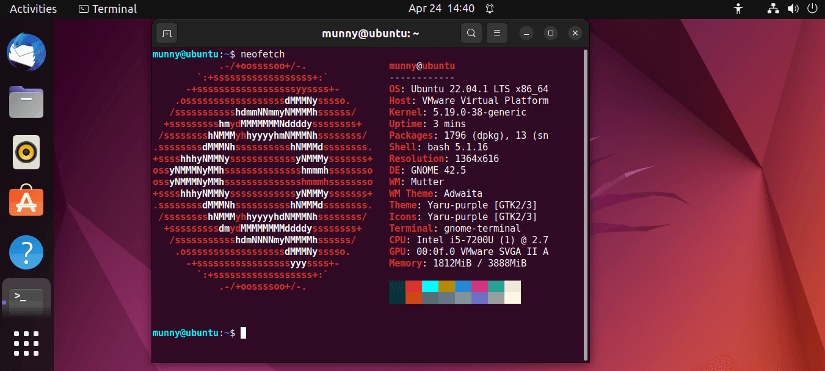Open Thunderbird Mail from the dock
Screen dimensions: 825x371
[x=26, y=53]
